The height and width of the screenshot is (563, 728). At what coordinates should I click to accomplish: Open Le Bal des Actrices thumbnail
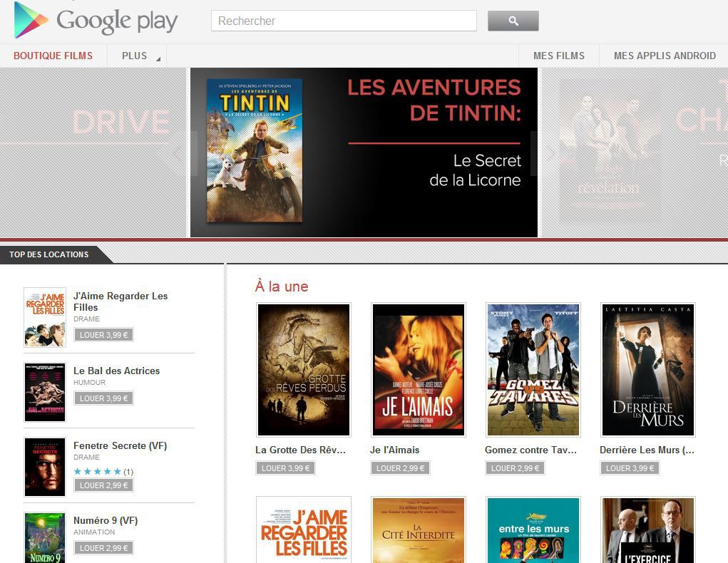(x=45, y=392)
